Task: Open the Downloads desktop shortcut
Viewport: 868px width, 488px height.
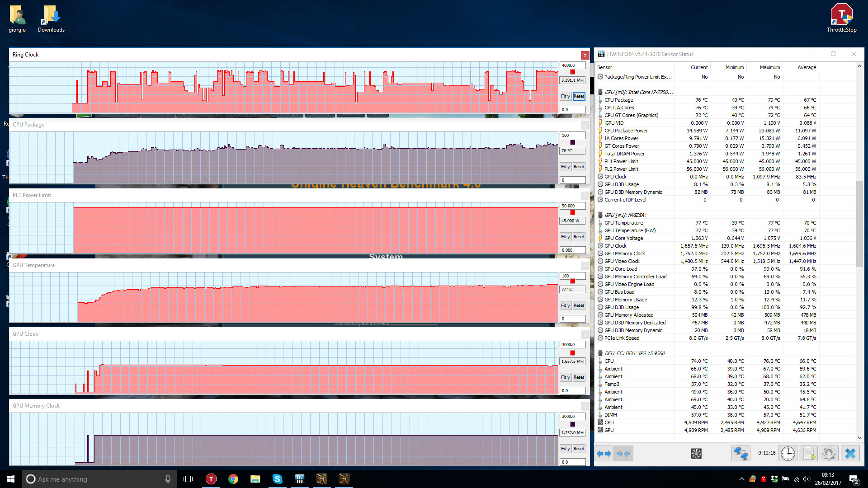Action: (x=51, y=19)
